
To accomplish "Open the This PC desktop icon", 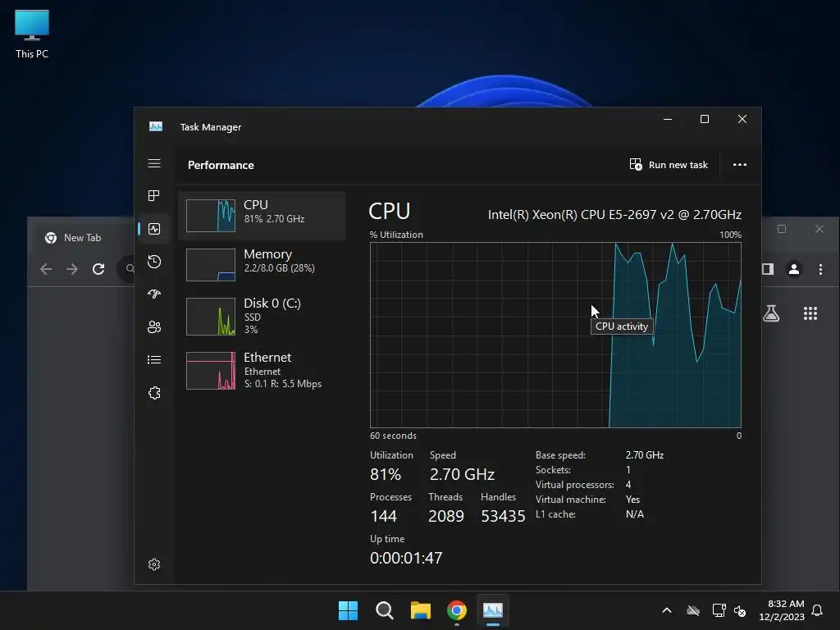I will (x=32, y=34).
